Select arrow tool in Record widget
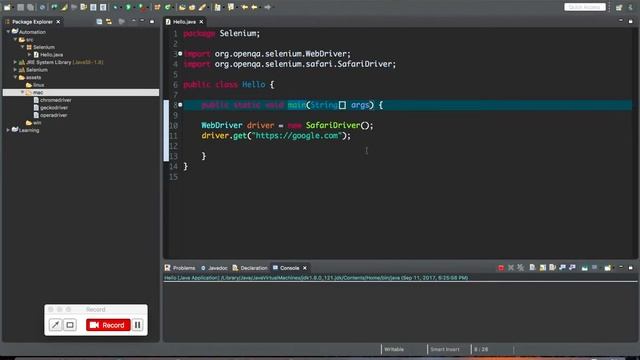This screenshot has height=360, width=640. 55,325
